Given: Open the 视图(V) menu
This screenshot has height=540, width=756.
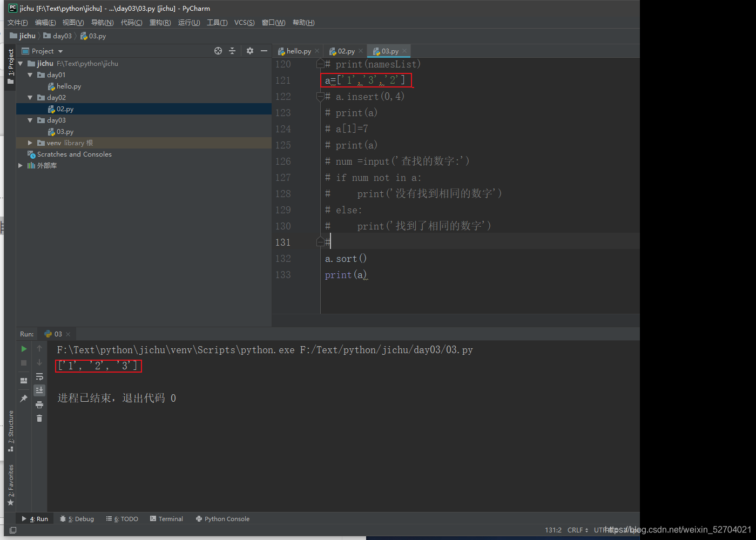Looking at the screenshot, I should pyautogui.click(x=73, y=23).
